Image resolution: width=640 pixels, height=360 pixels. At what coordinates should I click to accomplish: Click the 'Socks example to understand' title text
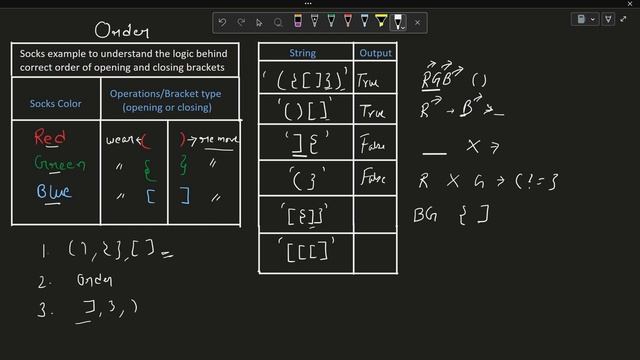click(123, 60)
